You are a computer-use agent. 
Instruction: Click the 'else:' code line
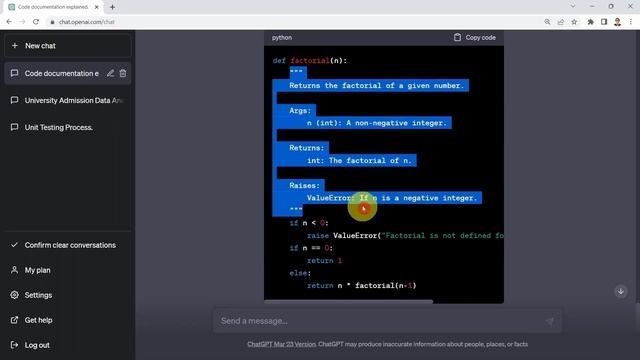tap(300, 273)
